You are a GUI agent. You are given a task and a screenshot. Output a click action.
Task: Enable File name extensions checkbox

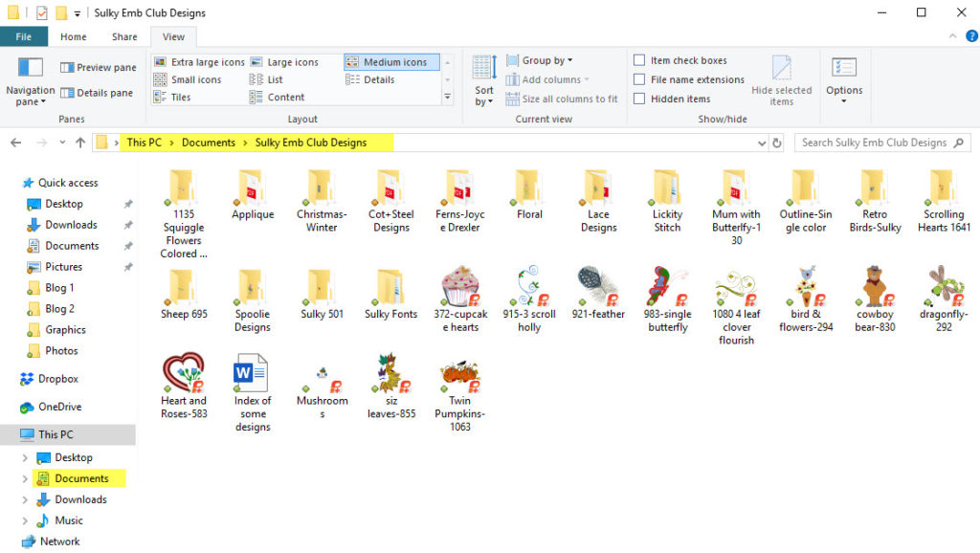coord(639,79)
